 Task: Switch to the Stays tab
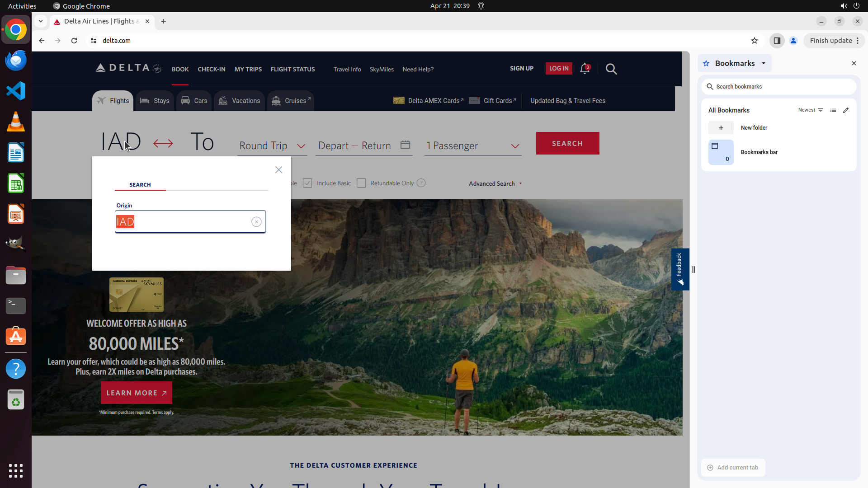pos(155,101)
